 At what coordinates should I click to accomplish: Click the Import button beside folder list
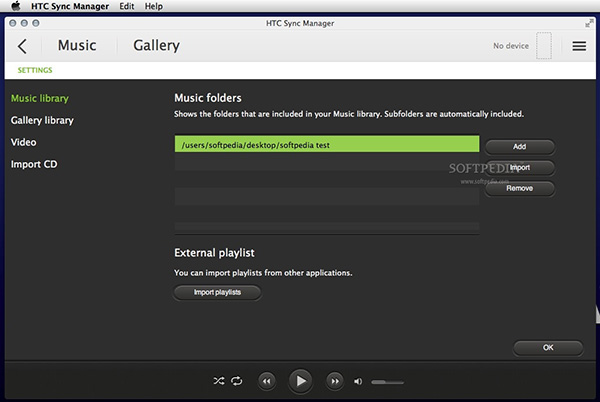(520, 168)
